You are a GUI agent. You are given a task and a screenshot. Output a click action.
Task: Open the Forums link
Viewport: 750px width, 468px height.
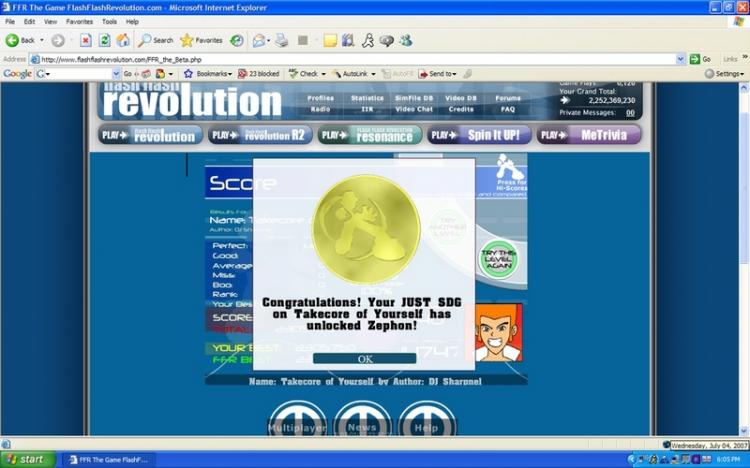pyautogui.click(x=508, y=98)
